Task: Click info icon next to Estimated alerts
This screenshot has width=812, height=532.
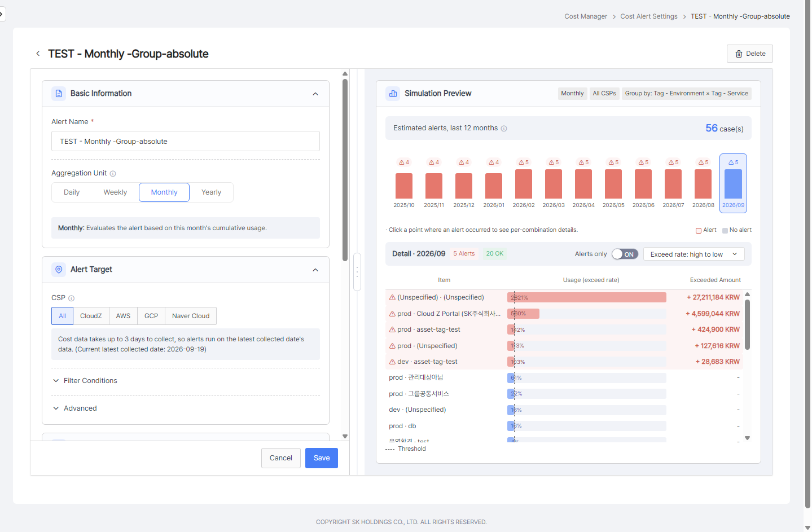Action: [x=504, y=129]
